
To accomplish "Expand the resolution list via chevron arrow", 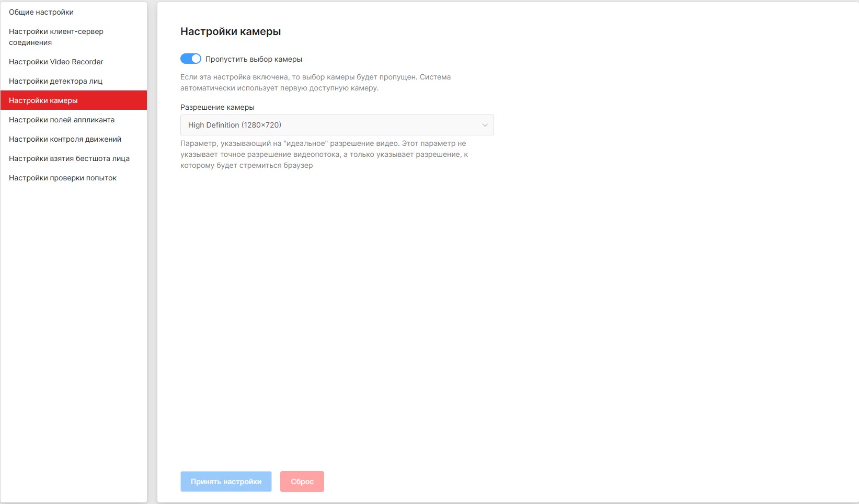I will (485, 125).
